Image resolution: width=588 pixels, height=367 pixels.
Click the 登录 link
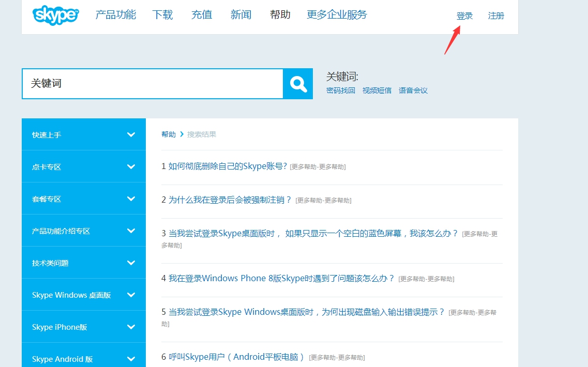[464, 16]
